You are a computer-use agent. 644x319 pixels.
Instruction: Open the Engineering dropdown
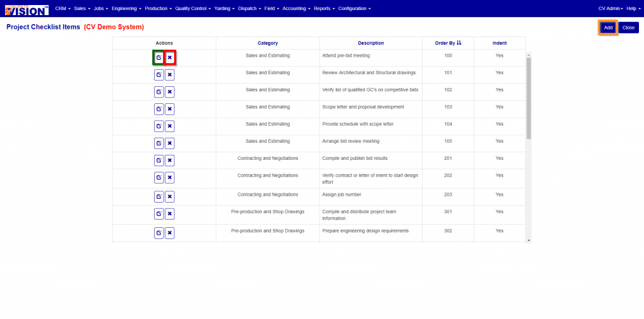pos(126,9)
